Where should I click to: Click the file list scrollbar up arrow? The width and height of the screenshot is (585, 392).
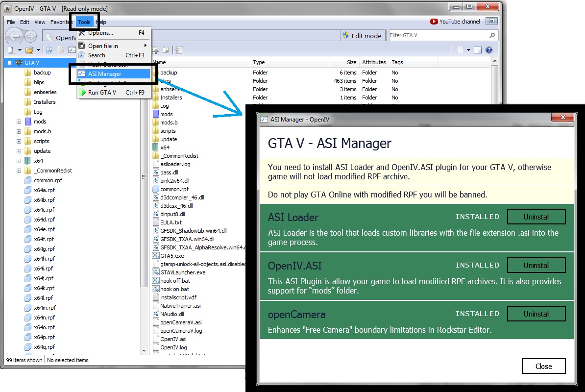(495, 61)
